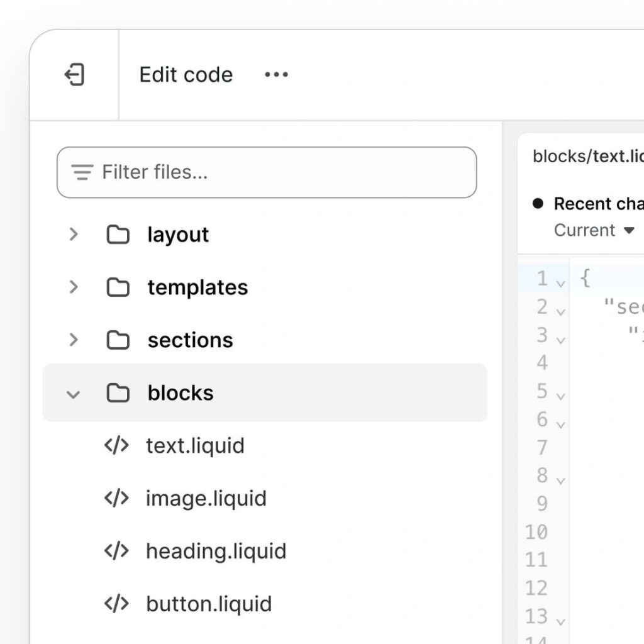644x644 pixels.
Task: Open the Current version dropdown
Action: tap(594, 230)
